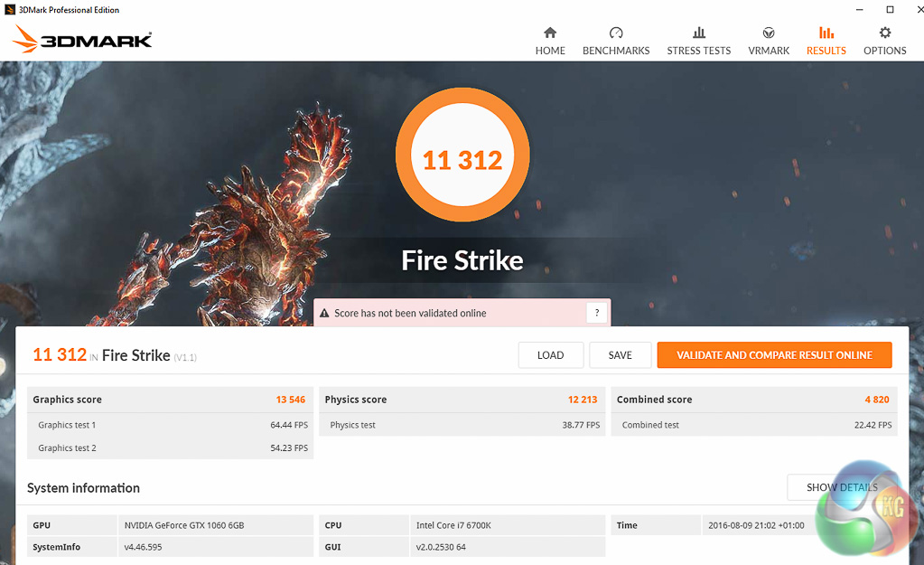This screenshot has width=924, height=565.
Task: Select the RESULTS tab label
Action: [x=826, y=51]
